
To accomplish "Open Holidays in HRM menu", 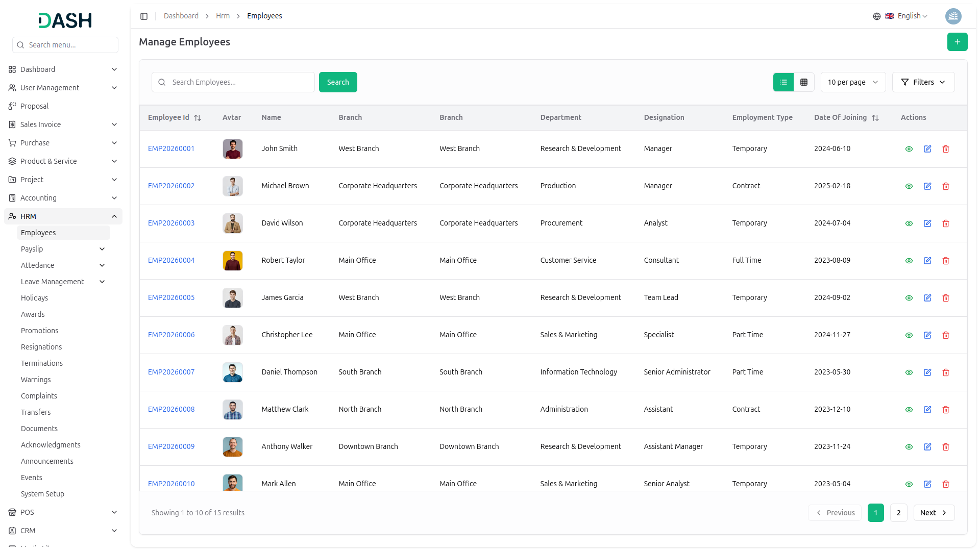I will (x=34, y=298).
